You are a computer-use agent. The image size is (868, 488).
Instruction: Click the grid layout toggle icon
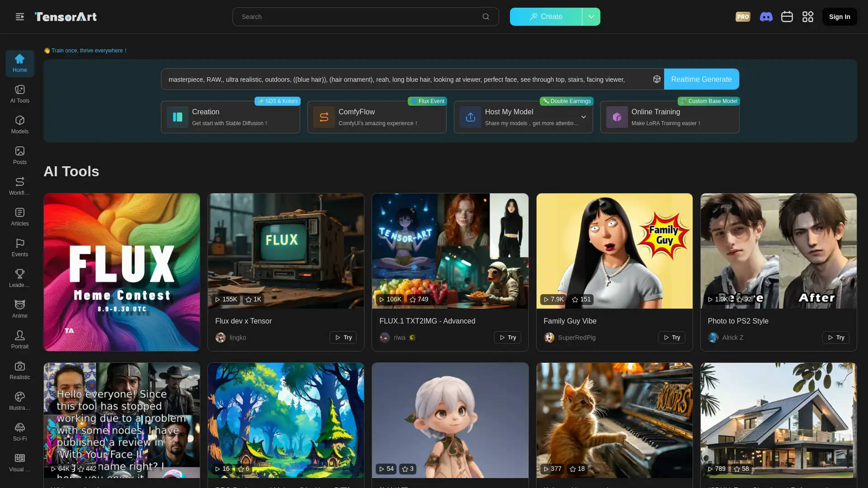808,16
